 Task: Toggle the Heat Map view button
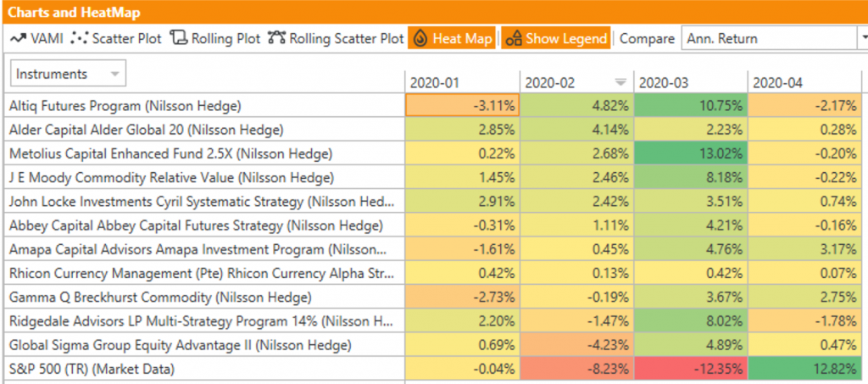click(453, 39)
